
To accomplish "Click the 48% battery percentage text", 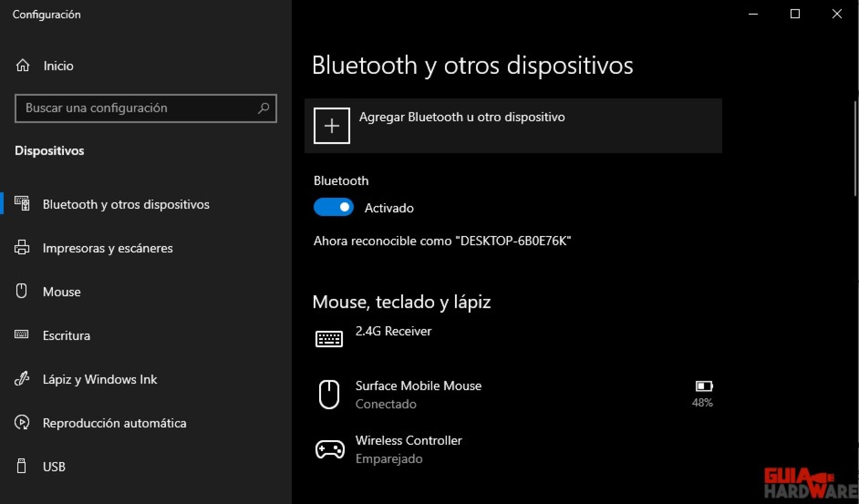I will (703, 403).
